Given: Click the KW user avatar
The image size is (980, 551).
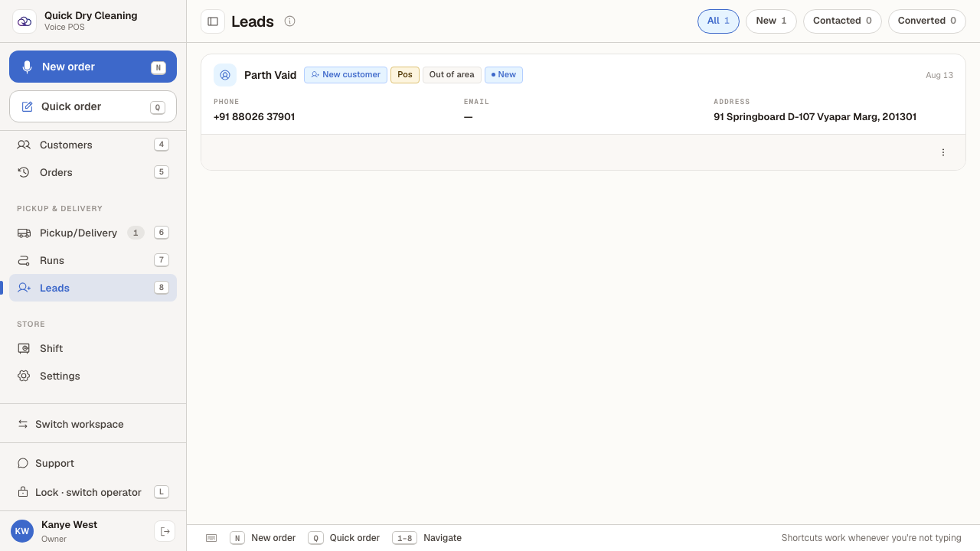Looking at the screenshot, I should tap(22, 531).
